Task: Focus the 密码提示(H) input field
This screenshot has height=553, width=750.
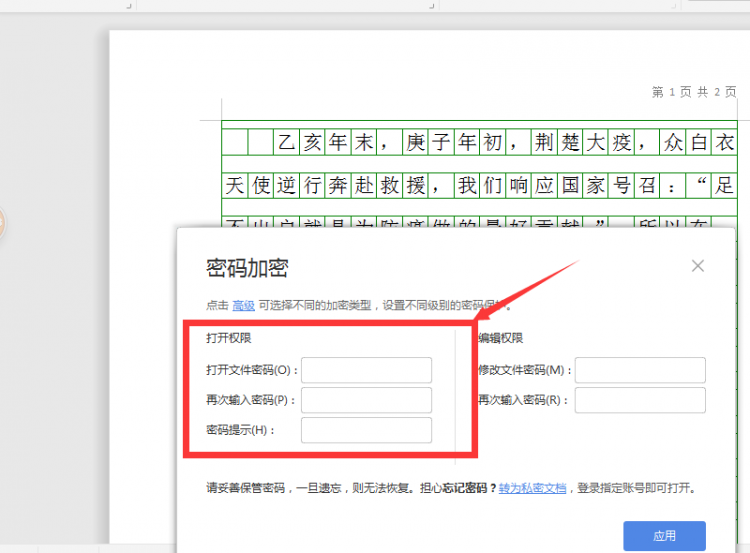Action: (x=366, y=430)
